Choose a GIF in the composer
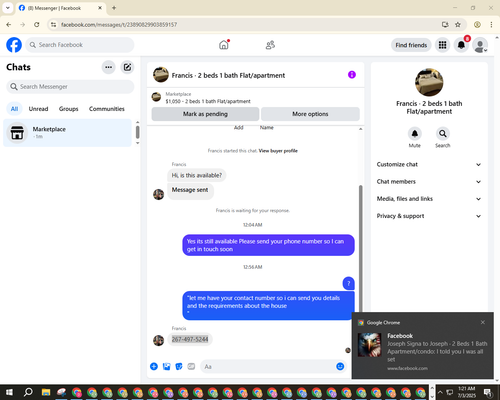Screen dimensions: 500x400 (x=191, y=366)
